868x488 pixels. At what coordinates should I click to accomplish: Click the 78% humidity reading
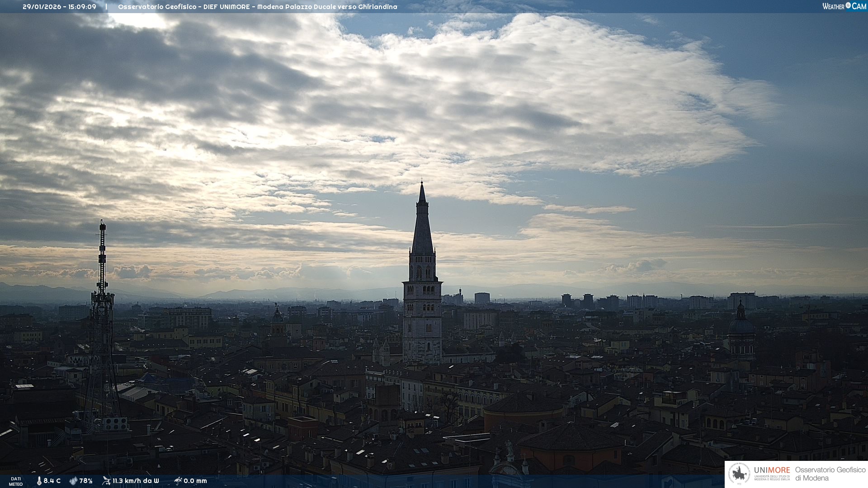point(86,481)
